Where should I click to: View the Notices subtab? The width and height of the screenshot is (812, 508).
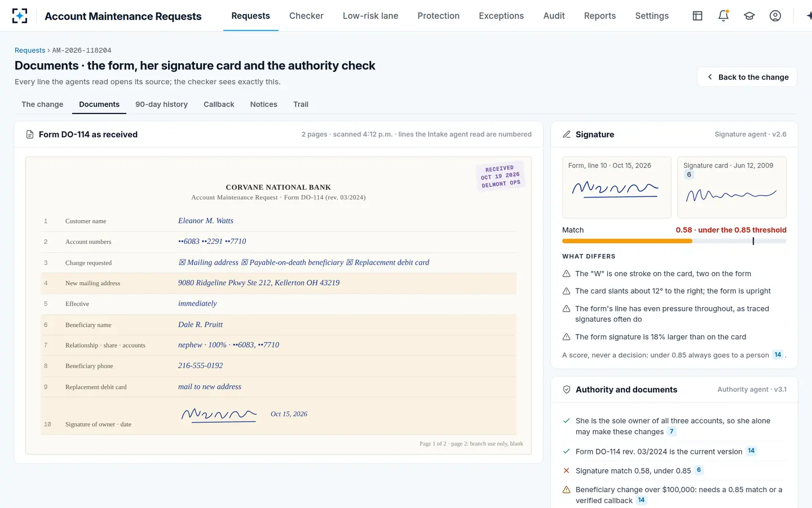pyautogui.click(x=264, y=104)
